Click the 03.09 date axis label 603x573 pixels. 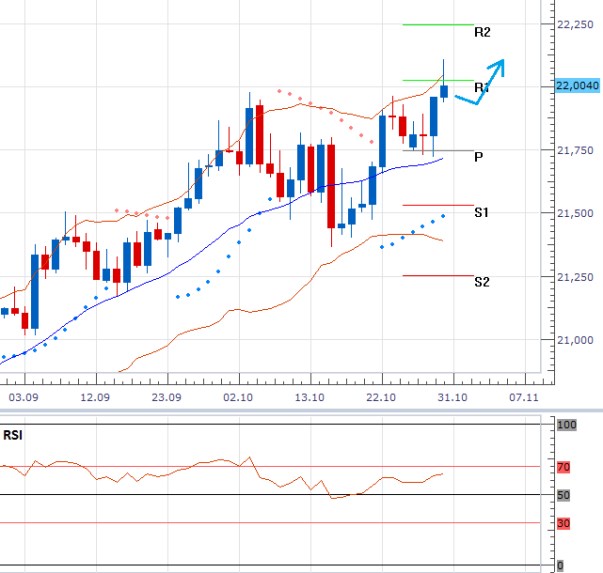23,397
